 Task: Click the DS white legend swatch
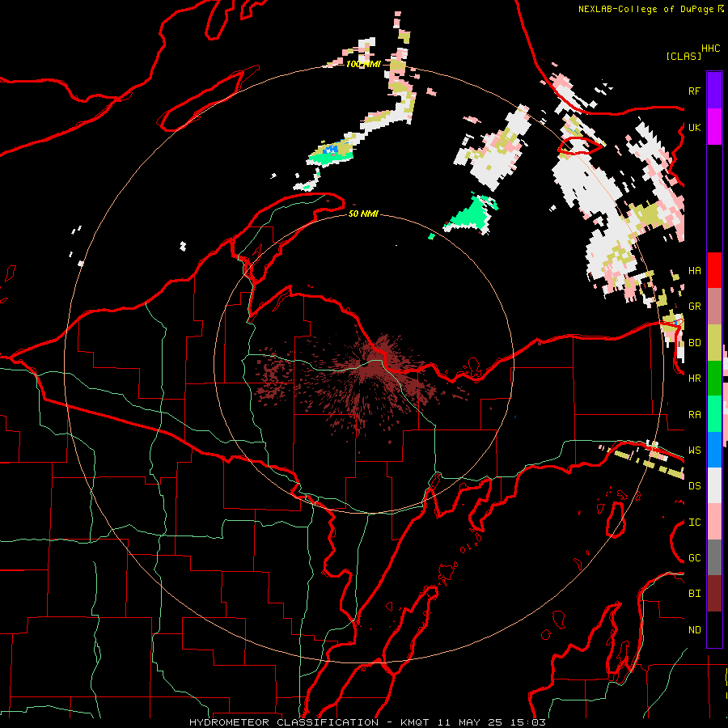tap(714, 485)
